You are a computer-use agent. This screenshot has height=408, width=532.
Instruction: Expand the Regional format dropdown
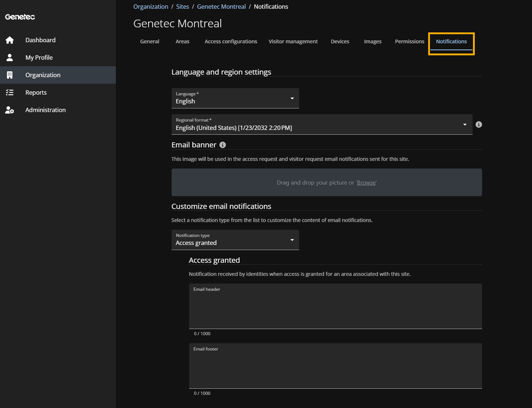[322, 124]
